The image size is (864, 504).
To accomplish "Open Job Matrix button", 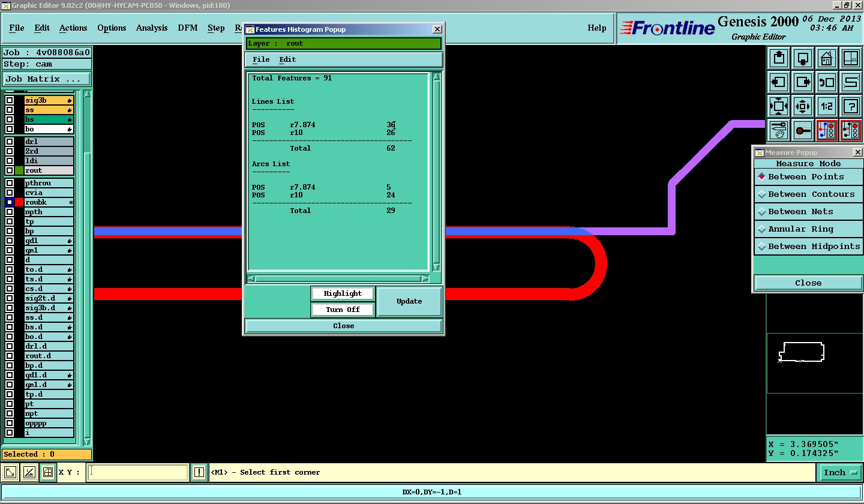I will (47, 79).
